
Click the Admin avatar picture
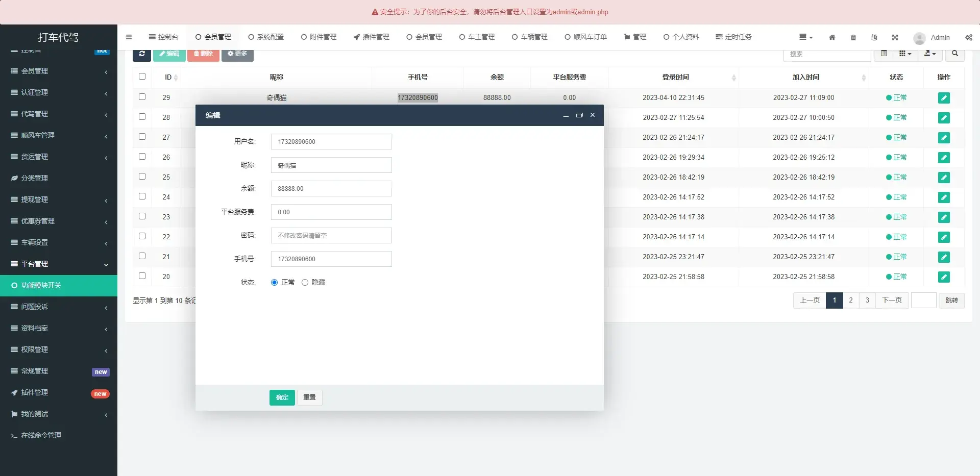pyautogui.click(x=919, y=38)
